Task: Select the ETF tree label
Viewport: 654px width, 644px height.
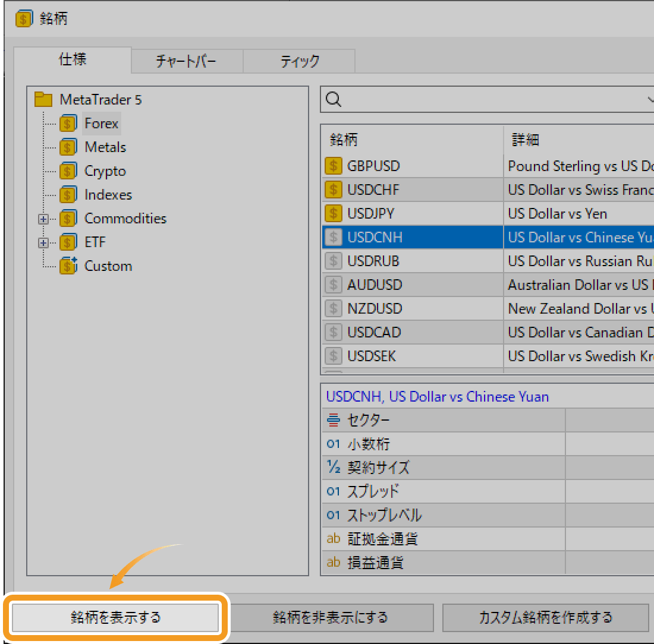Action: pos(95,242)
